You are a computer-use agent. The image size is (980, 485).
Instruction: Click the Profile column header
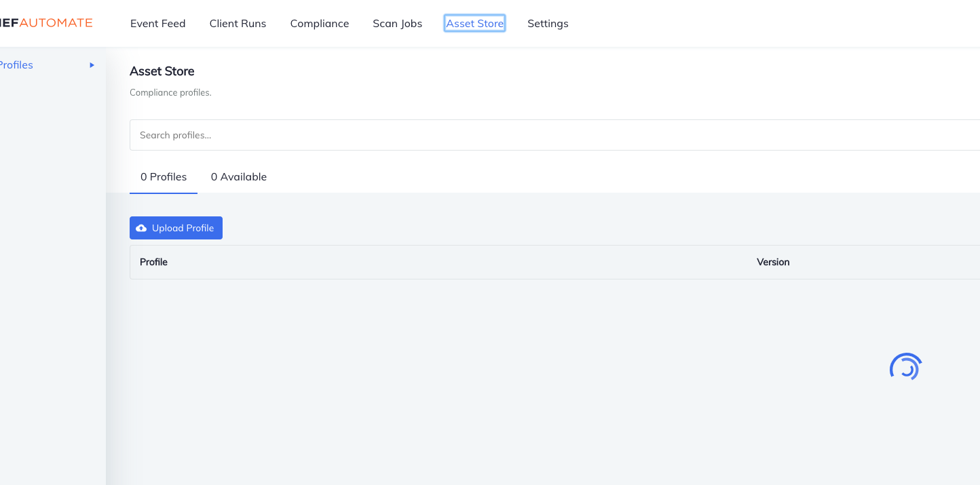point(153,262)
